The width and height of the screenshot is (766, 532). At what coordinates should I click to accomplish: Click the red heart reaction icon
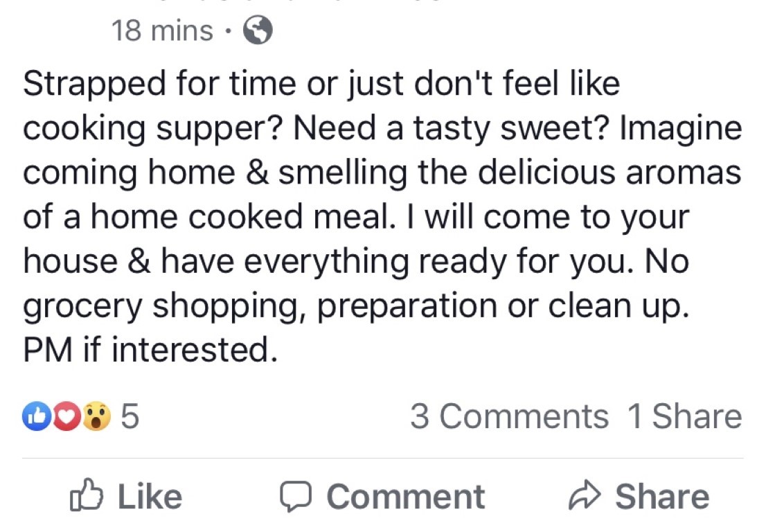click(65, 416)
